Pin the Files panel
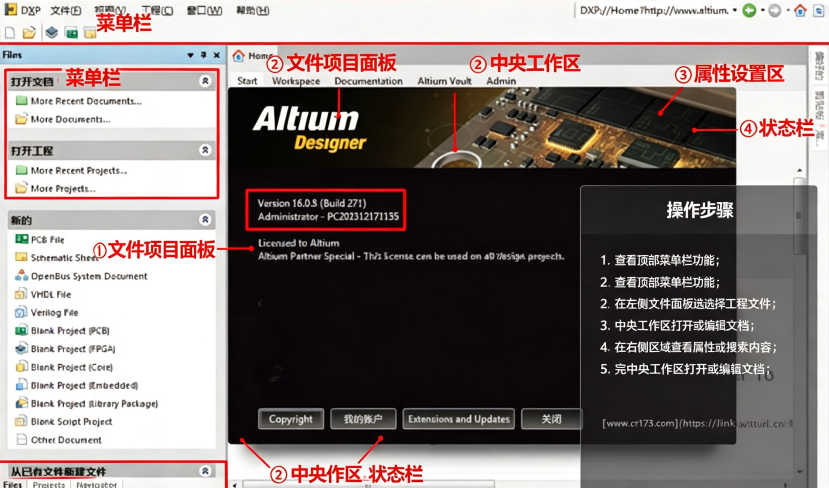829x488 pixels. (x=204, y=55)
